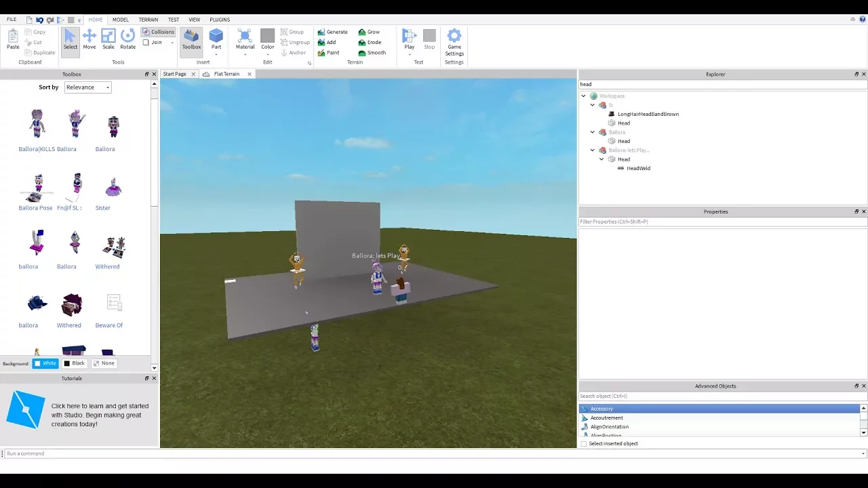
Task: Switch to the TERRAIN ribbon tab
Action: click(x=149, y=20)
